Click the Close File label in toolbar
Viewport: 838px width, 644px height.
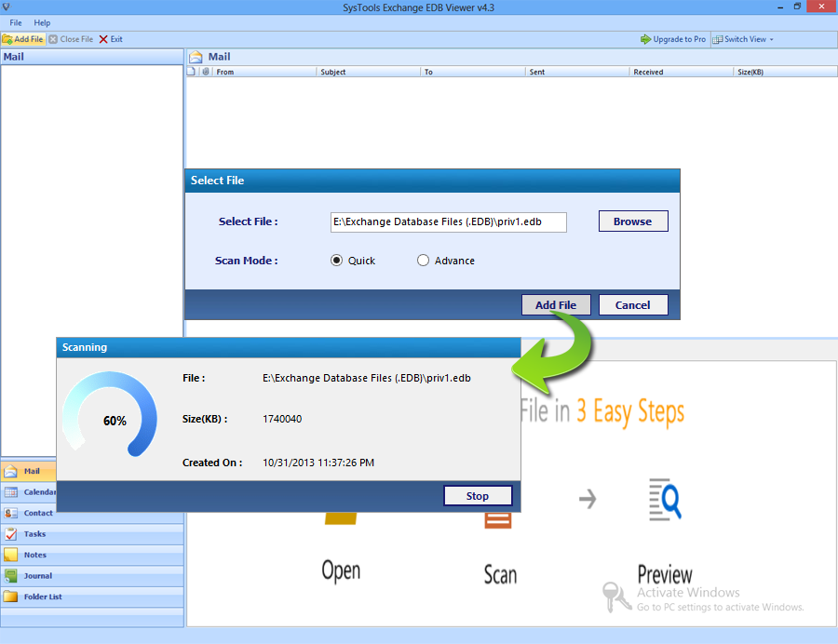(76, 39)
